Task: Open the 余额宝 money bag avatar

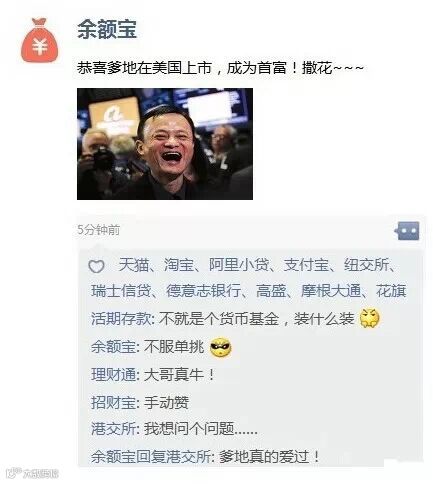Action: [x=40, y=40]
